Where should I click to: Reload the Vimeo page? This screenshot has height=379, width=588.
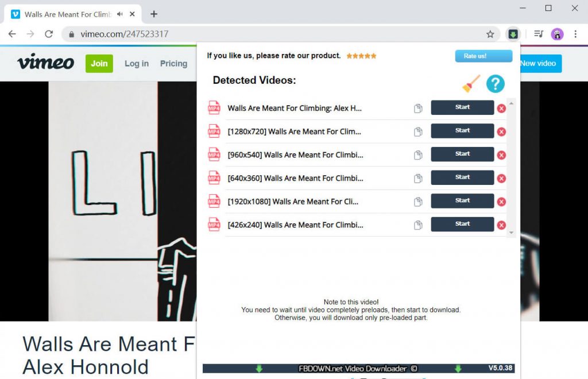pyautogui.click(x=49, y=34)
